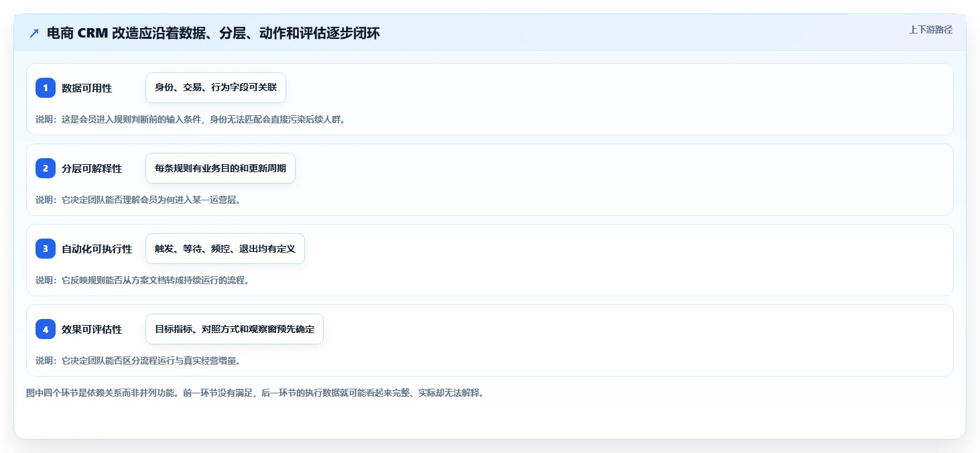Image resolution: width=980 pixels, height=453 pixels.
Task: Select the 数据可用性 step label
Action: pyautogui.click(x=86, y=88)
